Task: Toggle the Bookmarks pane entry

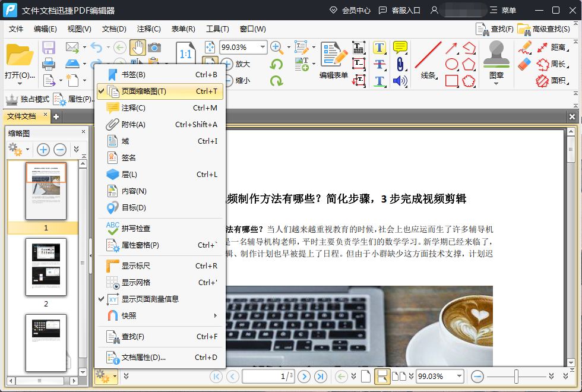Action: point(160,75)
